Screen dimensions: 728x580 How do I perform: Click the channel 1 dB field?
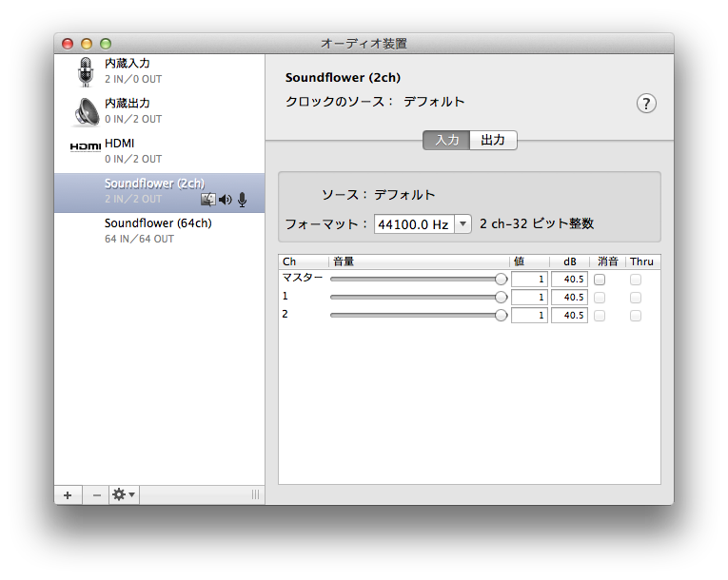pyautogui.click(x=569, y=298)
